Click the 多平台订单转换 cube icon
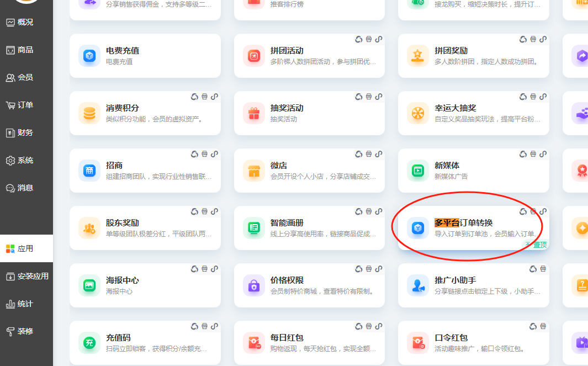588x366 pixels. (418, 228)
